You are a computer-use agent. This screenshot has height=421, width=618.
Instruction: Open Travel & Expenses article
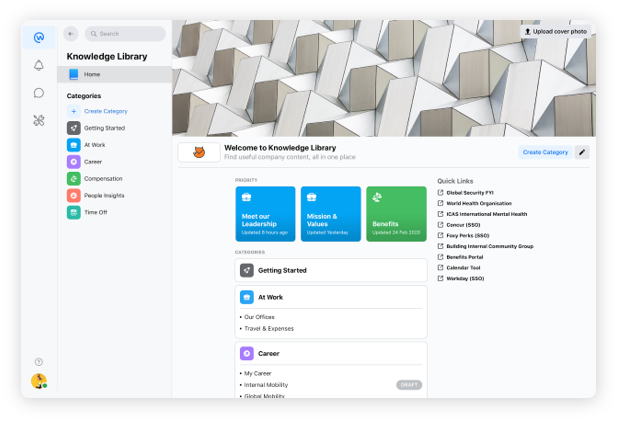269,328
